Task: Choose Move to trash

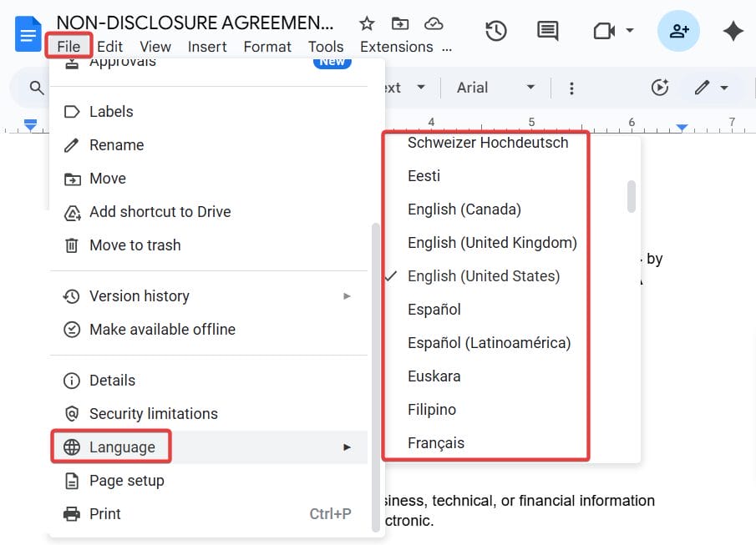Action: pos(209,245)
